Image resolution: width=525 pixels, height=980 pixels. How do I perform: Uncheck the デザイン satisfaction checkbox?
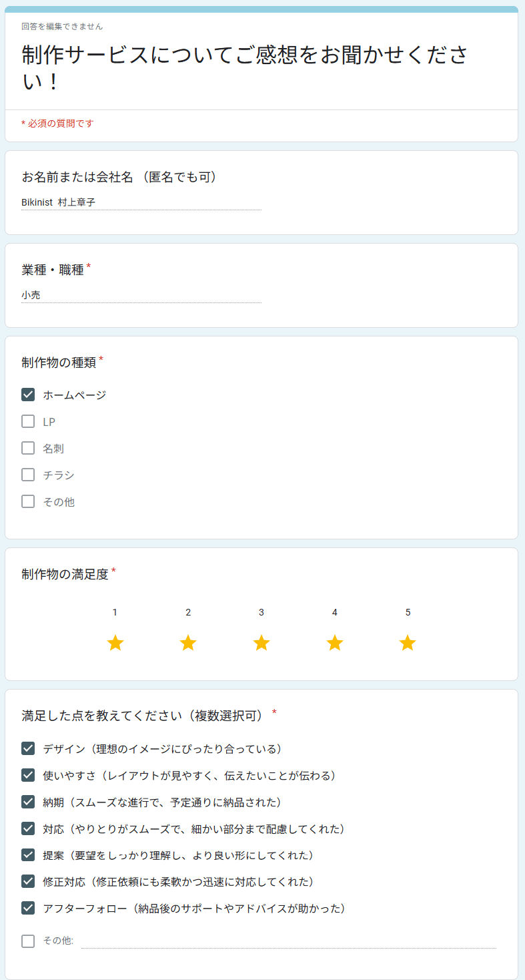[28, 748]
